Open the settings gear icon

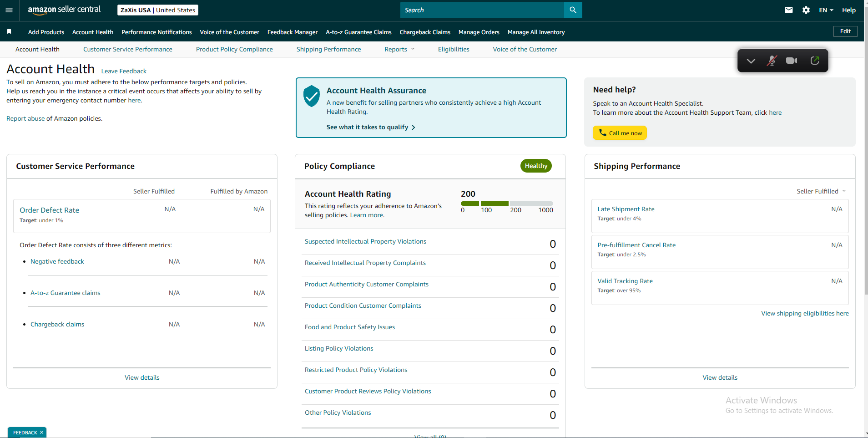point(806,10)
